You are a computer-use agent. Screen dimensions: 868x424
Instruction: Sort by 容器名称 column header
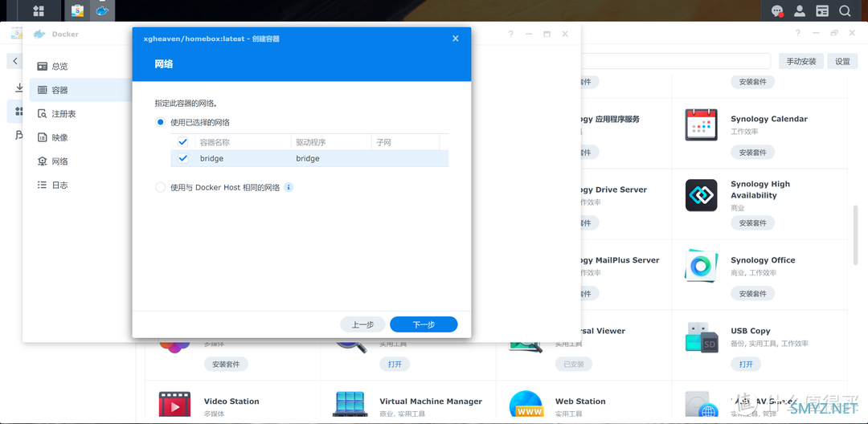(x=243, y=142)
